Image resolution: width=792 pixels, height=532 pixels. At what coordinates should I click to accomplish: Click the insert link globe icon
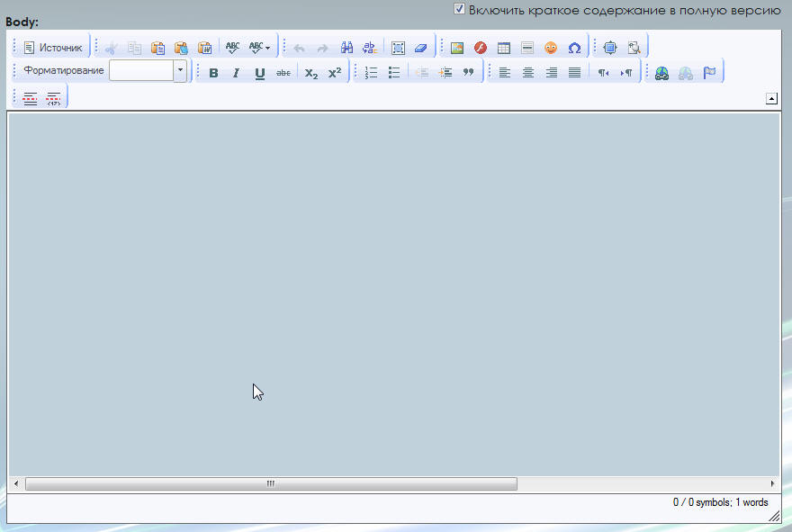(661, 73)
